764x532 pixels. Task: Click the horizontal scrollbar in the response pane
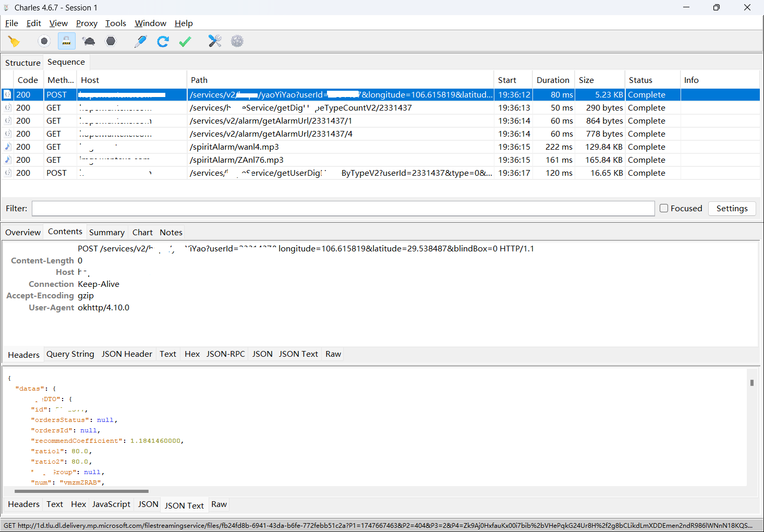(81, 491)
